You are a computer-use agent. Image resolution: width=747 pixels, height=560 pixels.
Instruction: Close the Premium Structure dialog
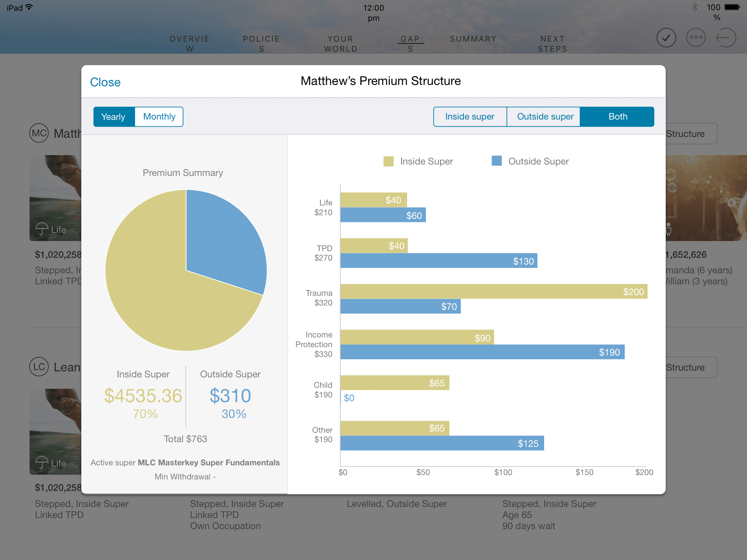point(105,82)
